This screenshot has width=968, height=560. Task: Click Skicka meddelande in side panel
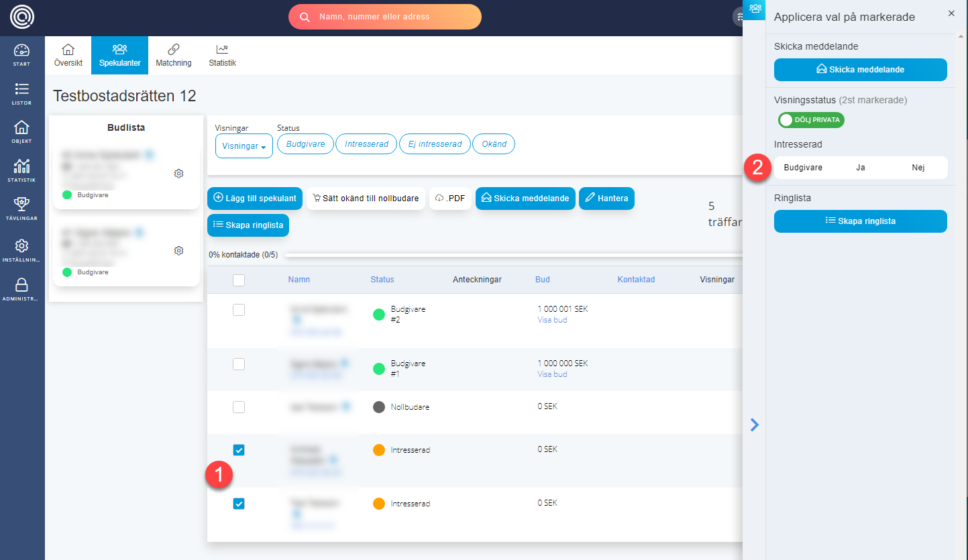click(861, 70)
